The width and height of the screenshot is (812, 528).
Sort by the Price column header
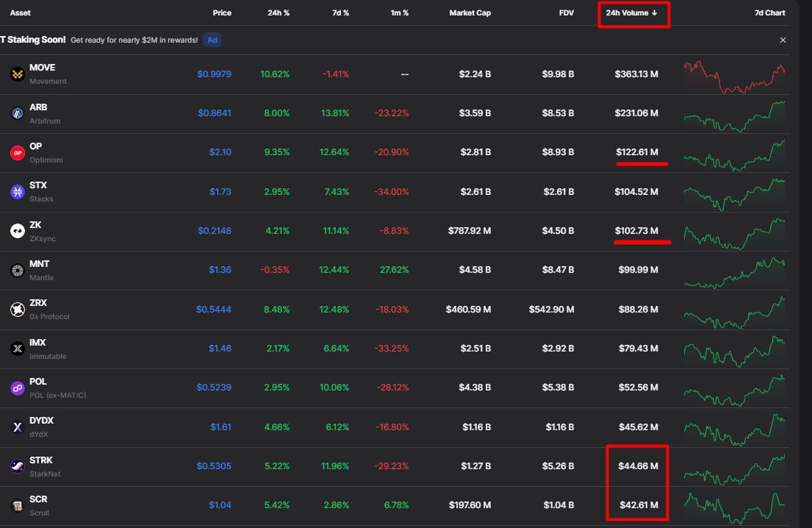pyautogui.click(x=222, y=13)
